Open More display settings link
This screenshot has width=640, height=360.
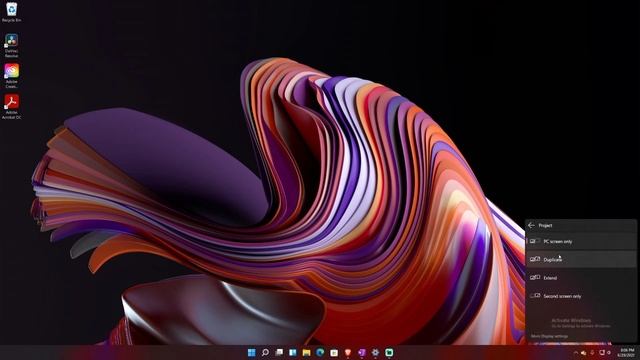tap(549, 336)
